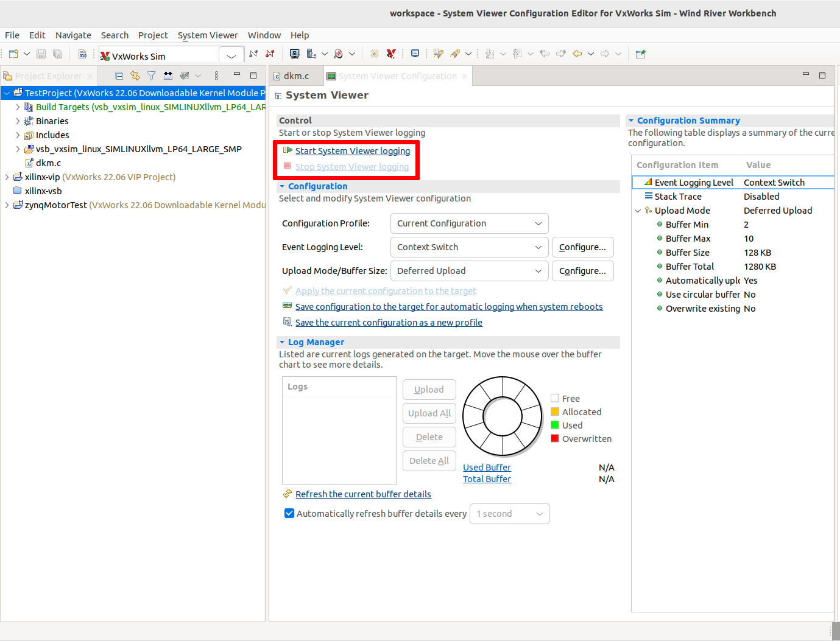The image size is (840, 641).
Task: Click the Save disk icon in toolbar
Action: 41,54
